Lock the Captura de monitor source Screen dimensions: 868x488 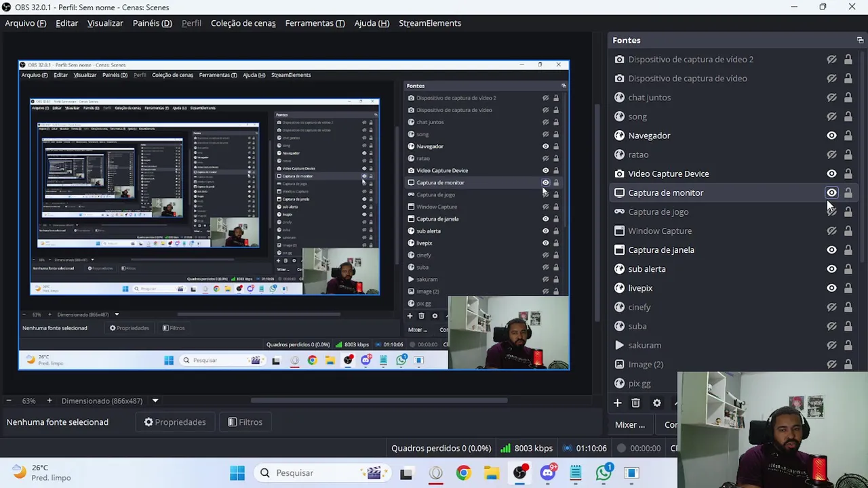[x=848, y=192]
